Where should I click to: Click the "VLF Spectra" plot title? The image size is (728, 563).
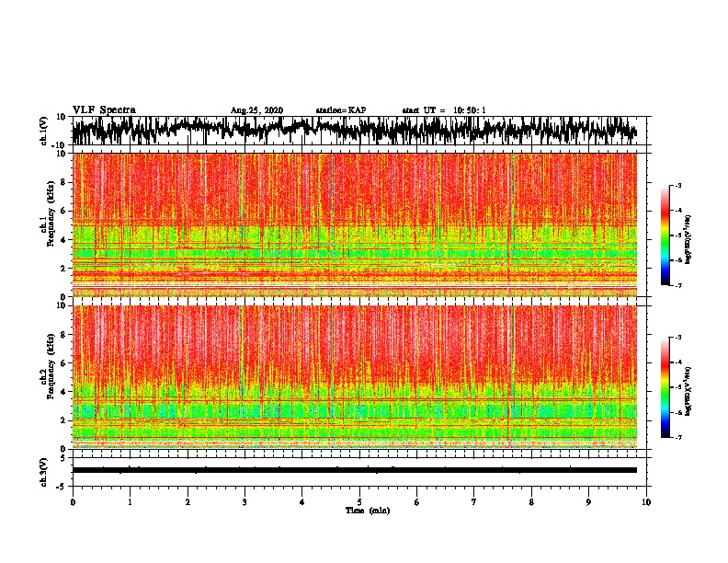[x=104, y=109]
